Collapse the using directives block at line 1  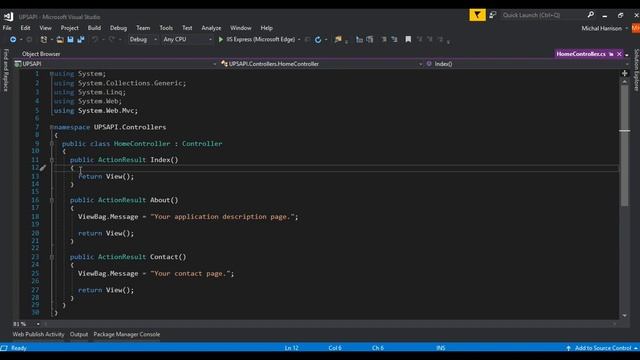coord(52,74)
